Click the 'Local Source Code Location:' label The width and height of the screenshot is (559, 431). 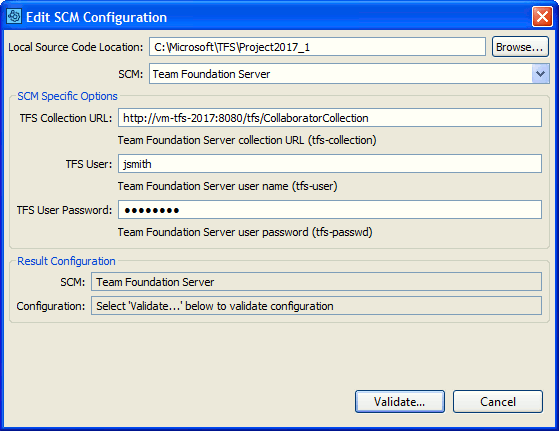click(76, 47)
